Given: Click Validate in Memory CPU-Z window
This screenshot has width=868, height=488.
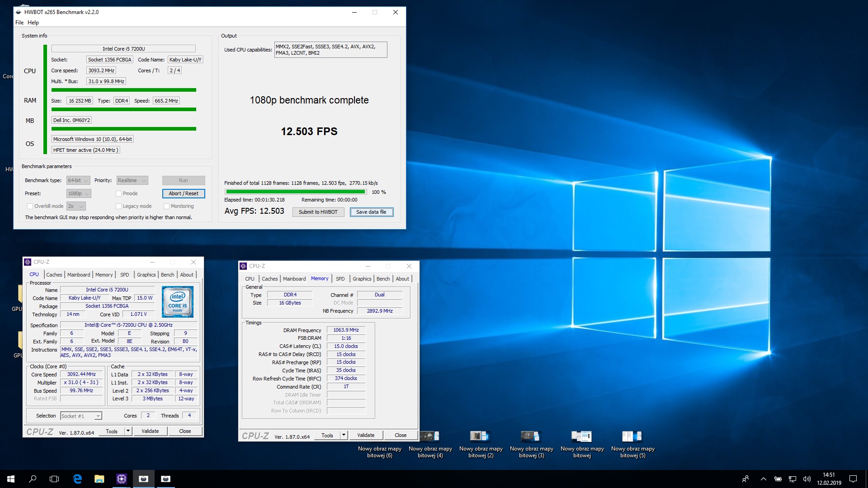Looking at the screenshot, I should (366, 436).
